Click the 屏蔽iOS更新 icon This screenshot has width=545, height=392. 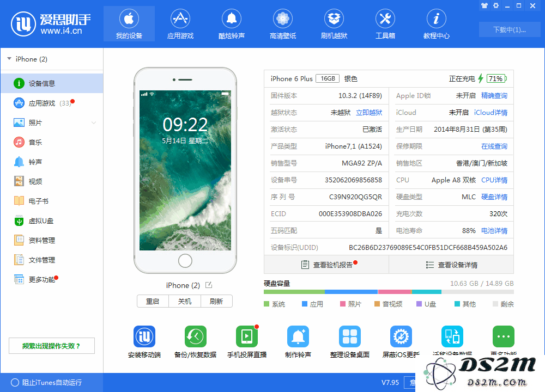point(401,336)
